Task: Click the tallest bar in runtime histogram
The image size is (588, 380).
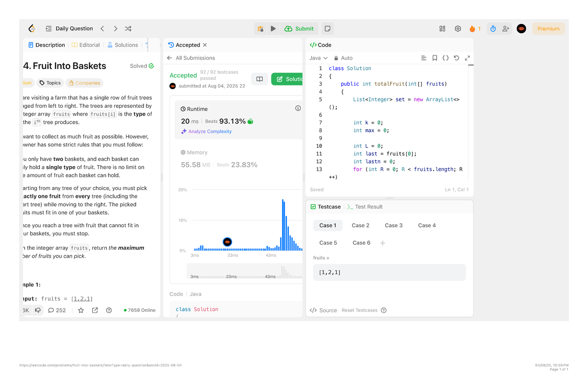Action: [283, 225]
